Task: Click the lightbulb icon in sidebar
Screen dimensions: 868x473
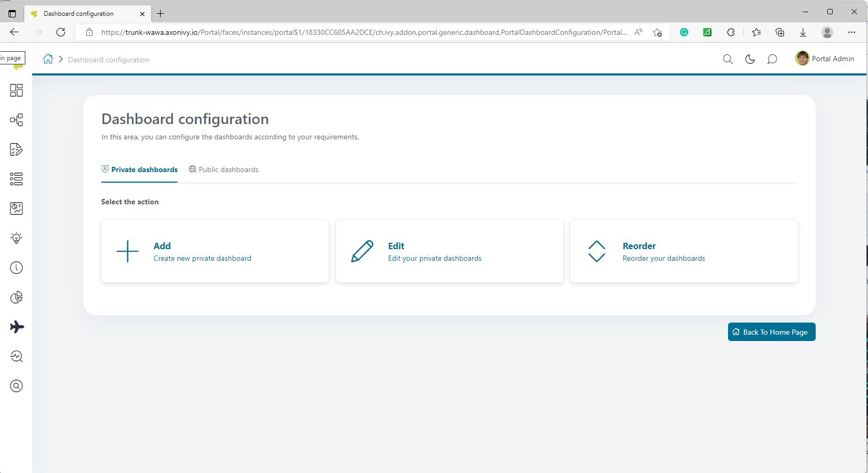Action: 16,238
